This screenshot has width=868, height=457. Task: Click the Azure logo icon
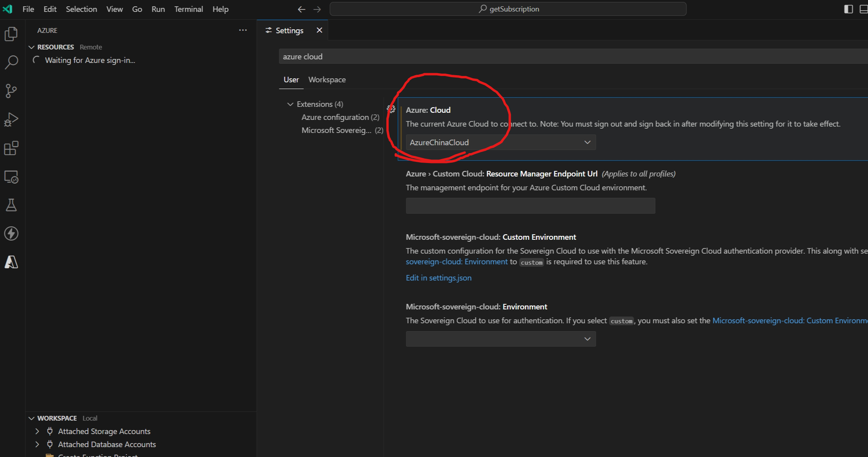point(11,262)
